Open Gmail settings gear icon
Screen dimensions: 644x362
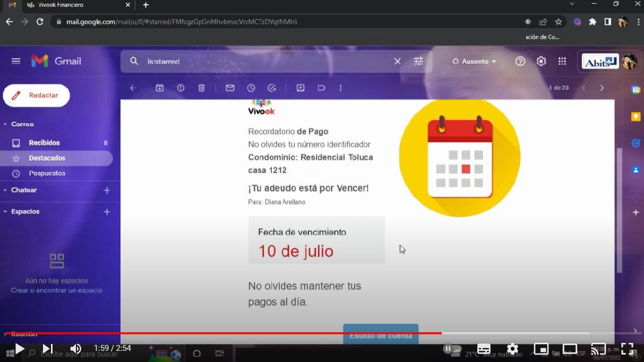(x=541, y=61)
